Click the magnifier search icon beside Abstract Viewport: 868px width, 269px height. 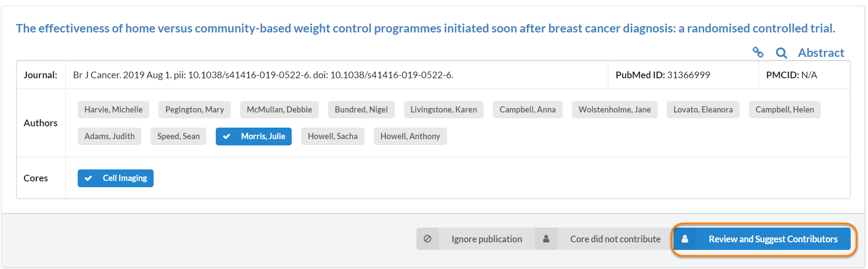tap(781, 53)
